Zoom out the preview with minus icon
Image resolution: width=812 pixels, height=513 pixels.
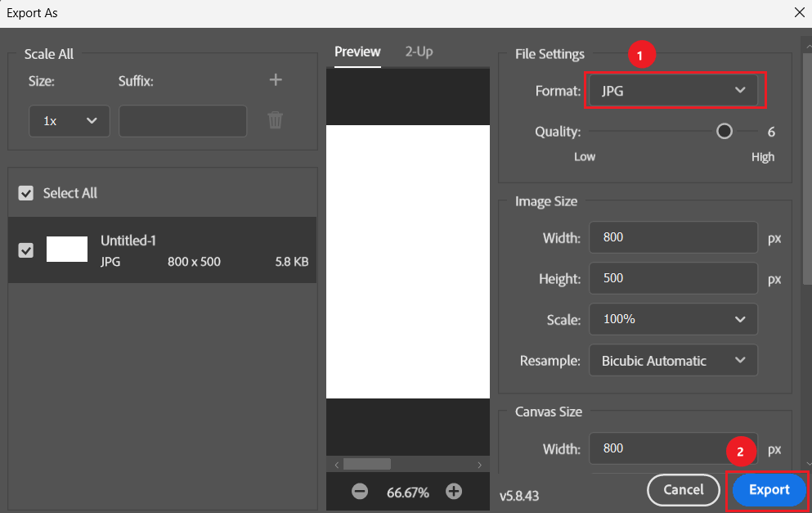click(x=359, y=492)
